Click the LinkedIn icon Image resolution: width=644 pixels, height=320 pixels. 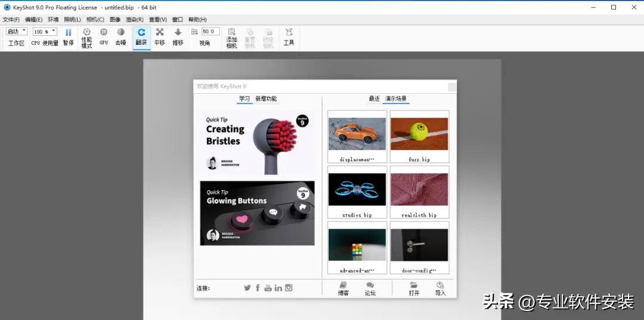point(278,288)
